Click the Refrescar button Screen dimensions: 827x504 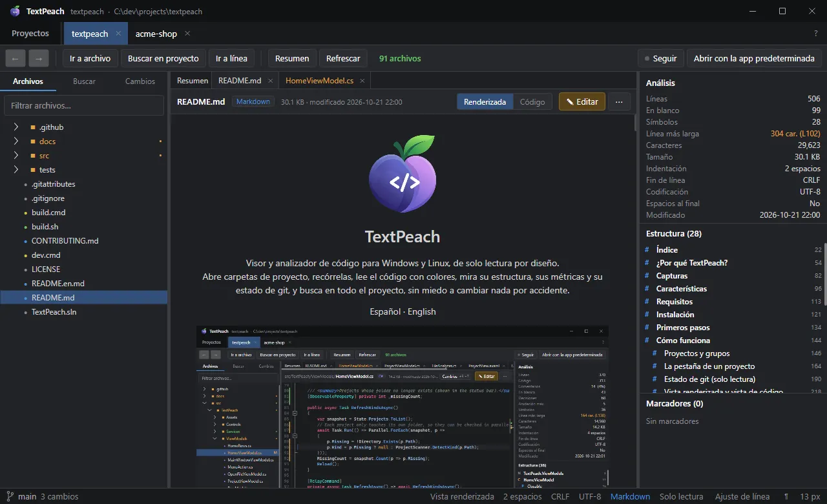[x=343, y=58]
